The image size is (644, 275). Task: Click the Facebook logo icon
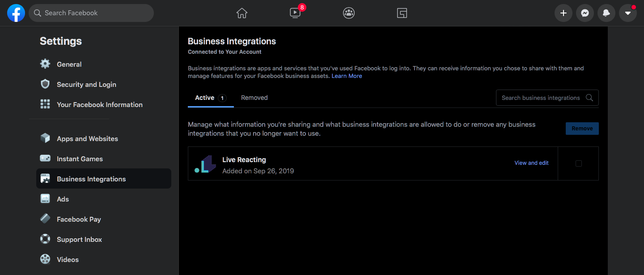coord(16,13)
